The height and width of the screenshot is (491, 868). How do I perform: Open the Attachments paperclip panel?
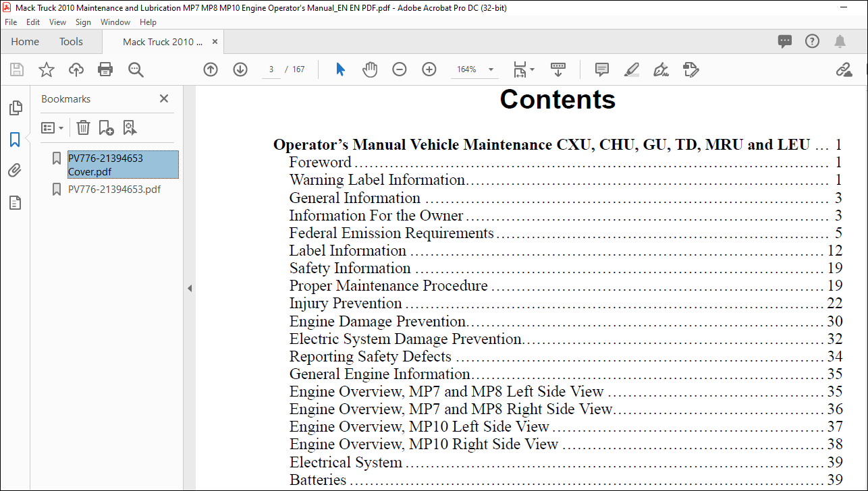[x=15, y=171]
